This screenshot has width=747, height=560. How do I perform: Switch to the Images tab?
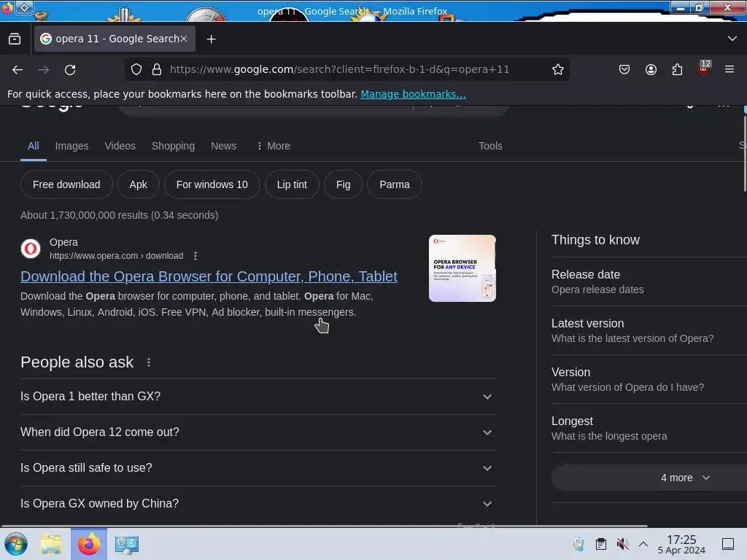point(72,146)
